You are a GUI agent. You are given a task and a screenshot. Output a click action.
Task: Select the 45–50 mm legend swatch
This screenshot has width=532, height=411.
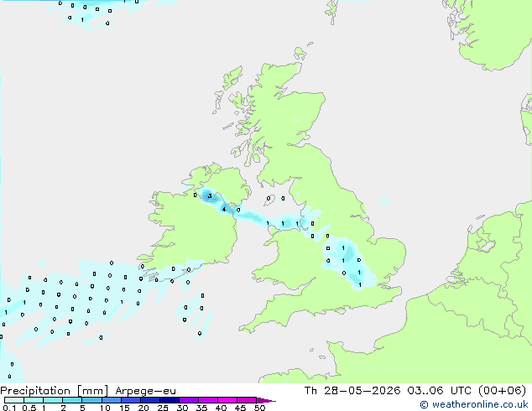click(247, 400)
